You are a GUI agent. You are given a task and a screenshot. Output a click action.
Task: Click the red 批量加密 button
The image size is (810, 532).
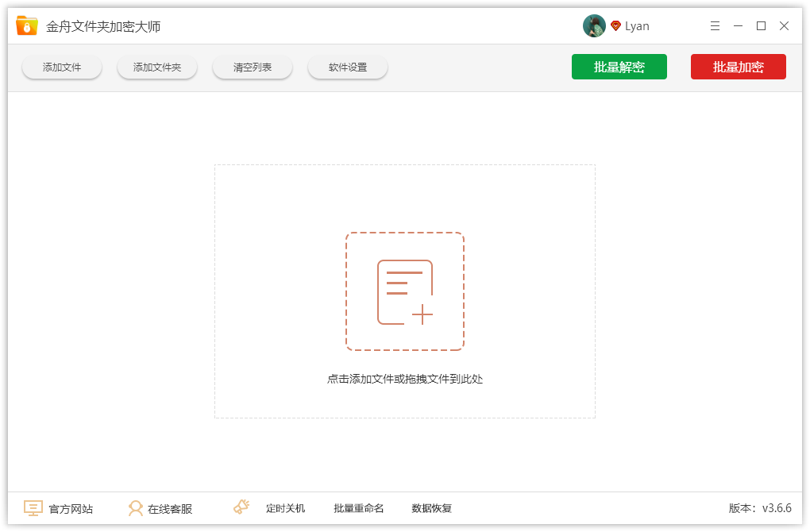point(739,67)
